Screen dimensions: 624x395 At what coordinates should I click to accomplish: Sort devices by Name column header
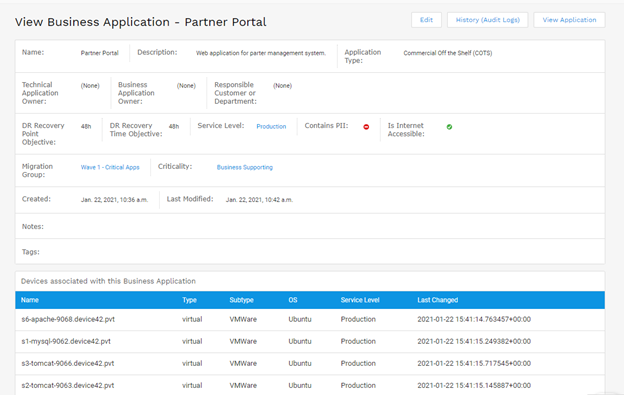(x=30, y=300)
